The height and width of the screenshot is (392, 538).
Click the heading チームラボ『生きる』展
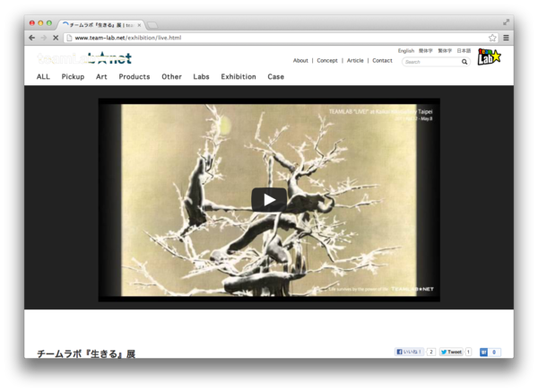tap(86, 353)
